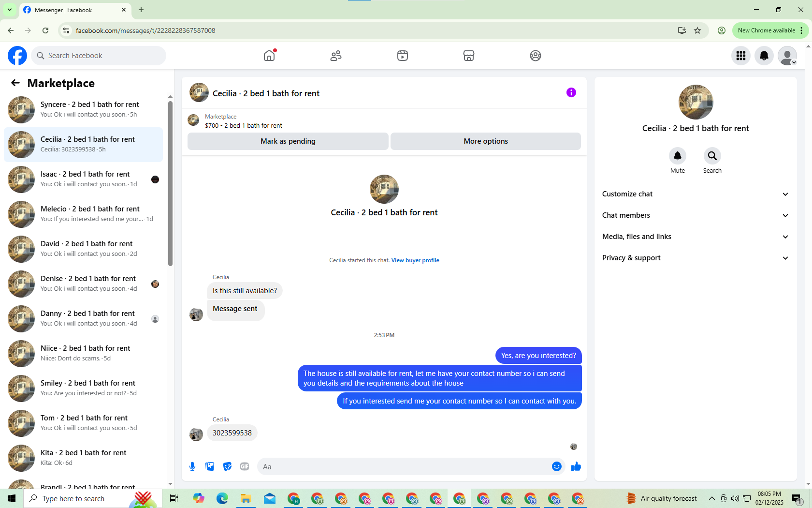View site information icon in address bar
Screen dimensions: 812x508
click(66, 30)
